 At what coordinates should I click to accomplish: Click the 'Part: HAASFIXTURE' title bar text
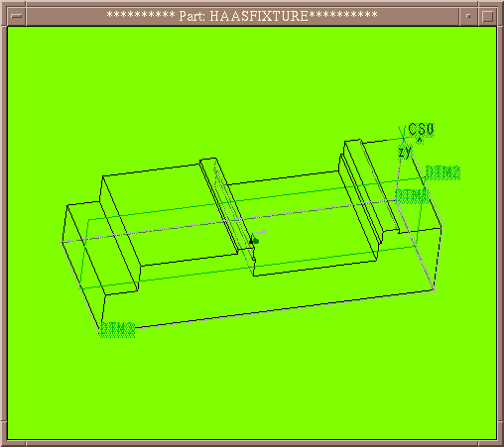coord(242,16)
